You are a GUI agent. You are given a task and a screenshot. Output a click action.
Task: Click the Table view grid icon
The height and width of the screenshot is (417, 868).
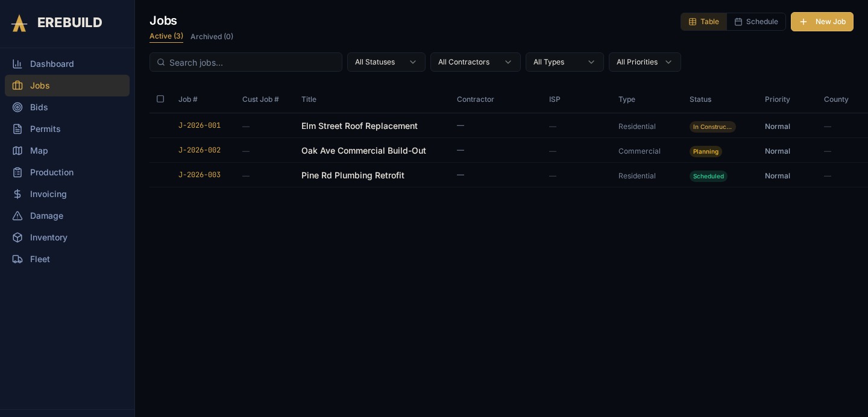pyautogui.click(x=693, y=22)
